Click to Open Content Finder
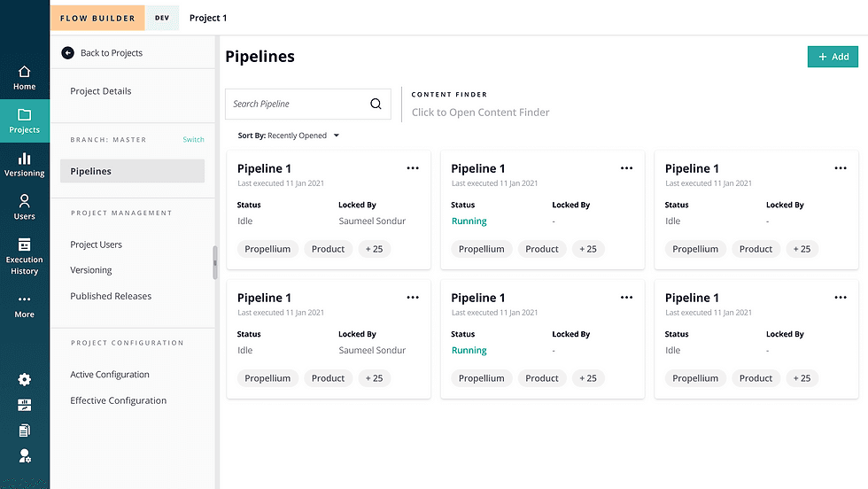The image size is (868, 489). (481, 113)
